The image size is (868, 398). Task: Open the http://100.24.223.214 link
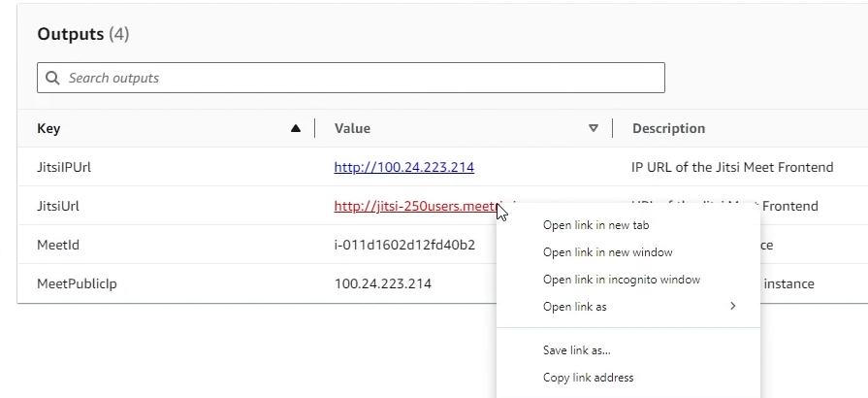tap(403, 167)
